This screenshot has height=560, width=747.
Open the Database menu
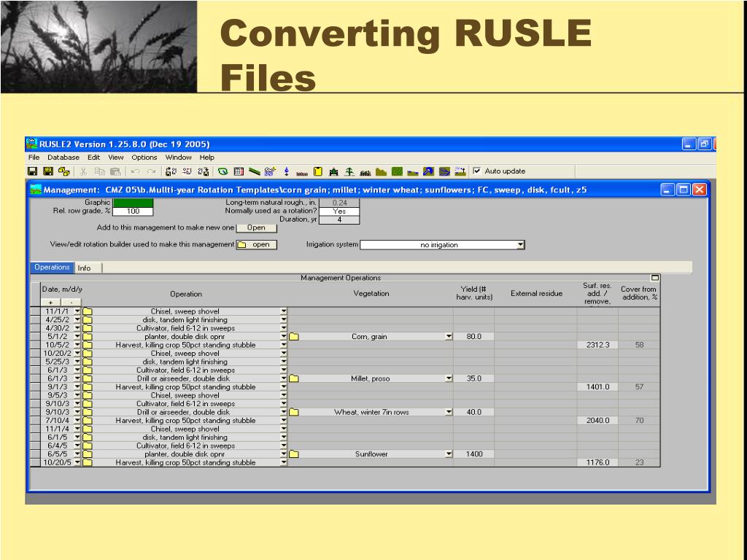tap(63, 157)
